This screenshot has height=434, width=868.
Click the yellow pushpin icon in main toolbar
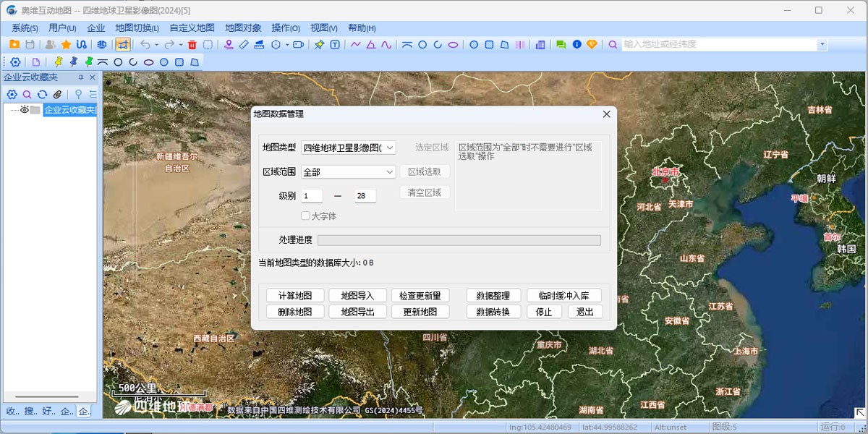tap(319, 45)
